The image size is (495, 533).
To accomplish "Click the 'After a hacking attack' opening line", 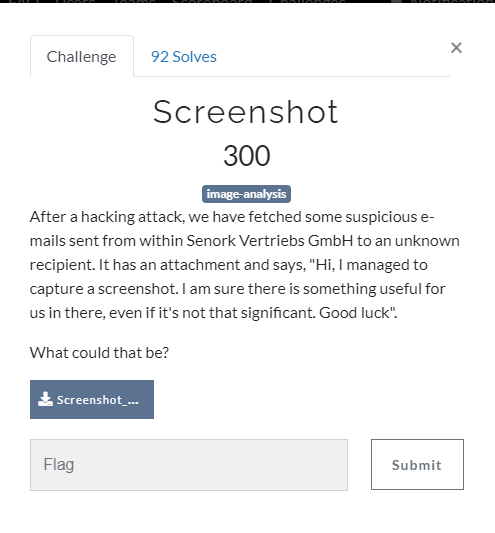I will click(x=107, y=217).
